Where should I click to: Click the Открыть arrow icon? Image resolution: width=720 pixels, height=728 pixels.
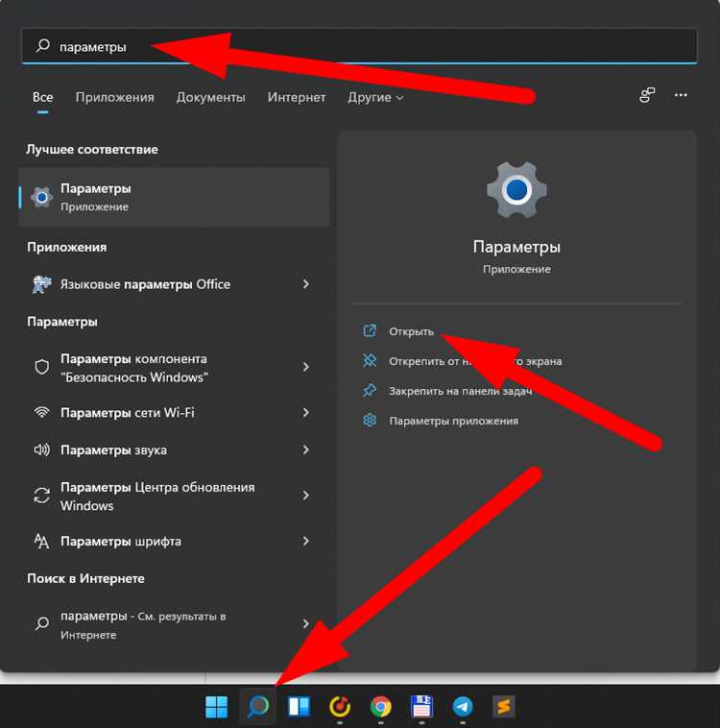pyautogui.click(x=370, y=330)
